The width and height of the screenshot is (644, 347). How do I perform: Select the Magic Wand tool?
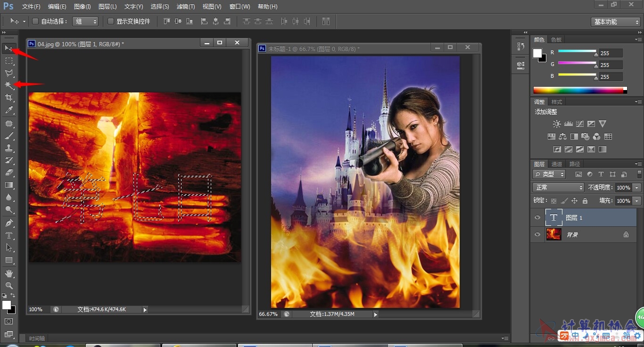point(8,85)
